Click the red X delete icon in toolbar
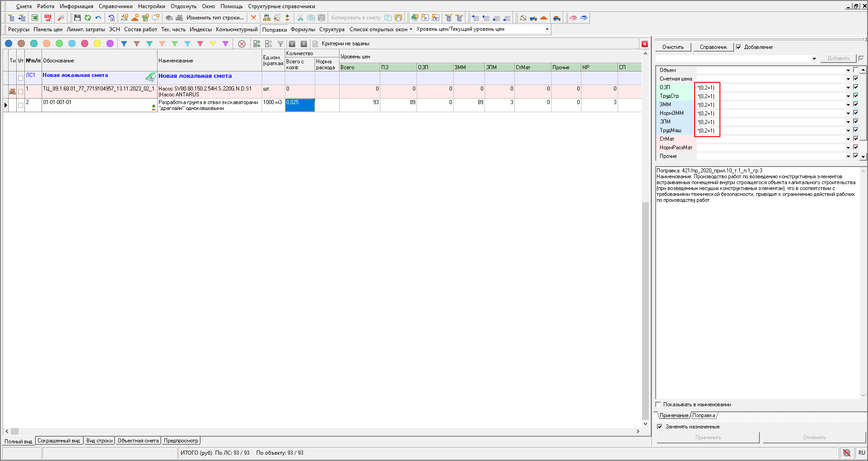This screenshot has height=461, width=868. (254, 18)
